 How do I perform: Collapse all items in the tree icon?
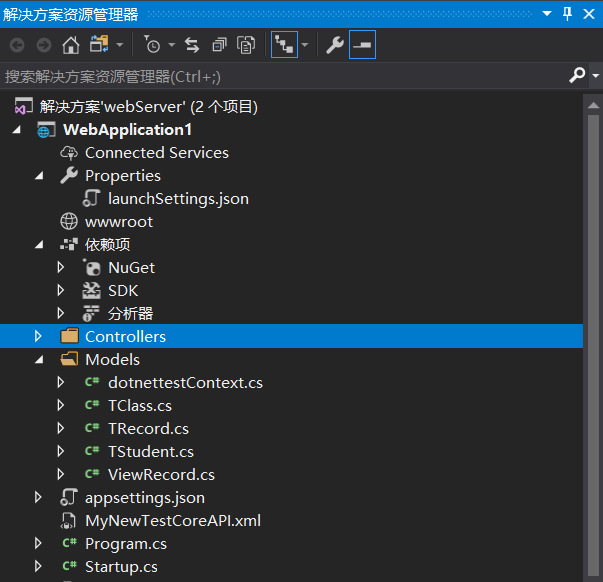click(220, 45)
